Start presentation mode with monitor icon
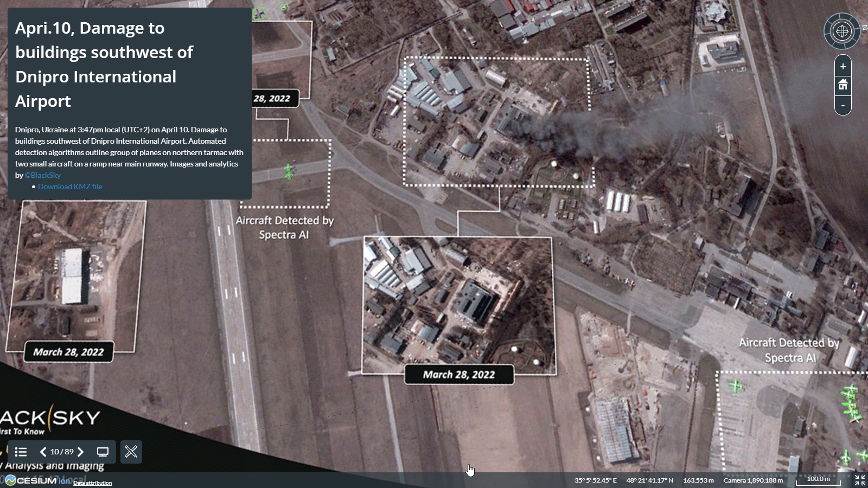 click(x=103, y=452)
